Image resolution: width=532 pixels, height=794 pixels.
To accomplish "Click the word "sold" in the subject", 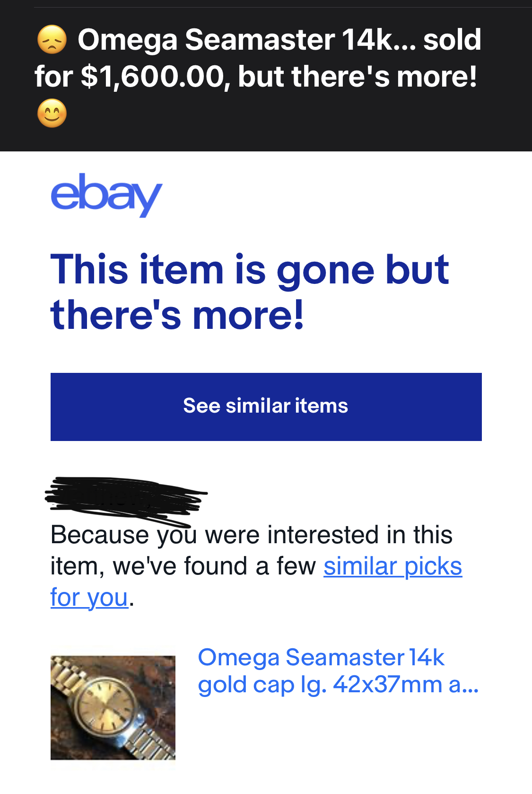I will click(452, 40).
